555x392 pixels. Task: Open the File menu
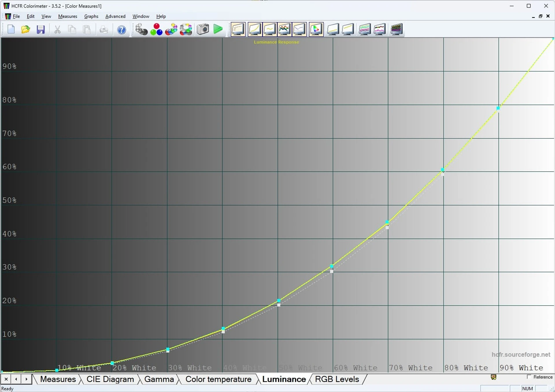pyautogui.click(x=16, y=16)
